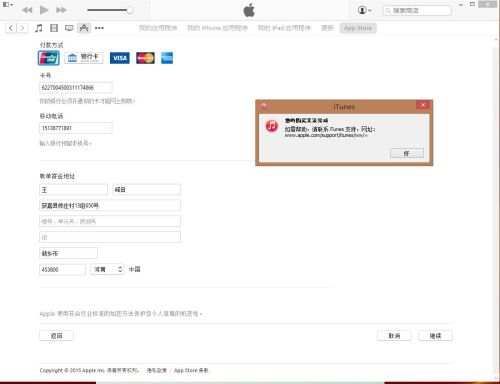Open the TV Shows screen icon
The height and width of the screenshot is (384, 500).
tap(69, 28)
